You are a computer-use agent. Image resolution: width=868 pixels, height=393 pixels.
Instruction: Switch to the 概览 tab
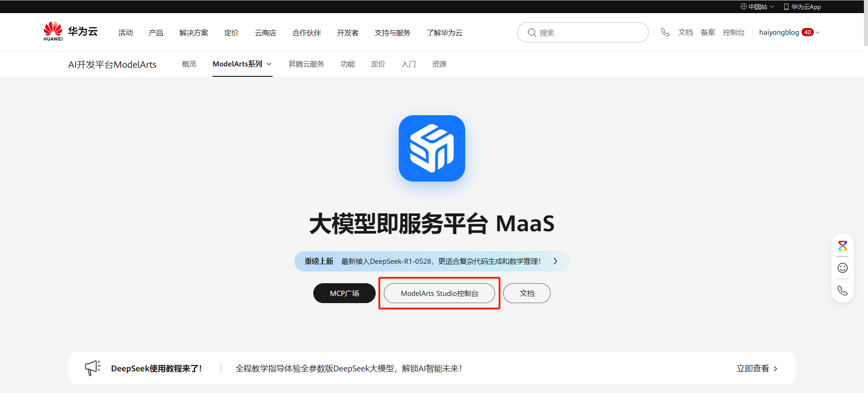coord(189,64)
